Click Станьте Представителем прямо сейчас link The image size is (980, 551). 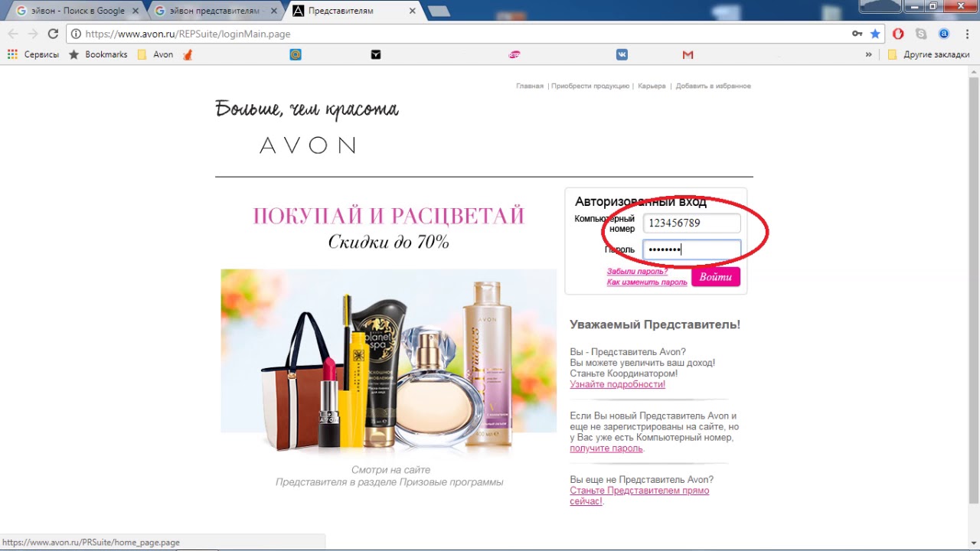(639, 496)
